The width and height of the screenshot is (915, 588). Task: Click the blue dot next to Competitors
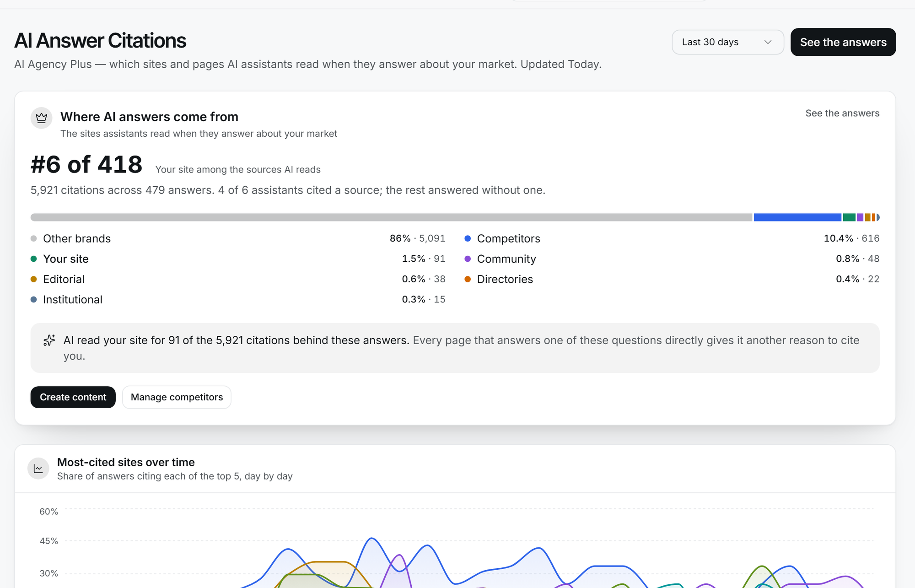tap(468, 238)
